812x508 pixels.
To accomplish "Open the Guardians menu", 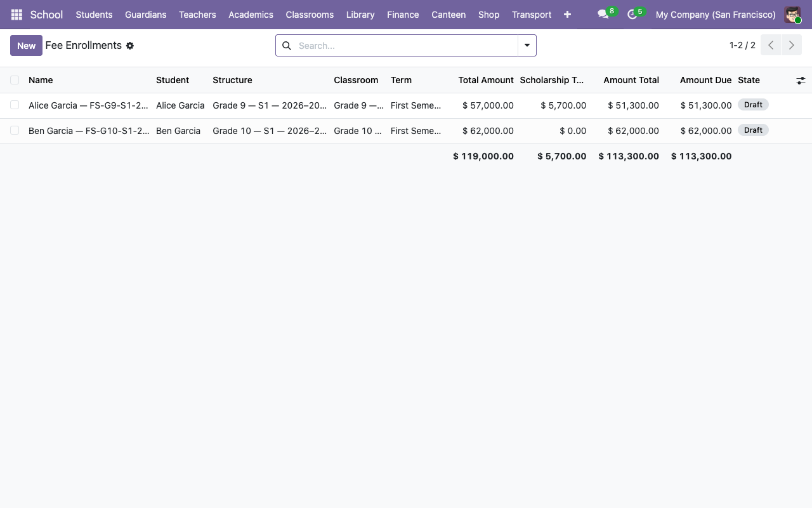I will click(x=145, y=14).
